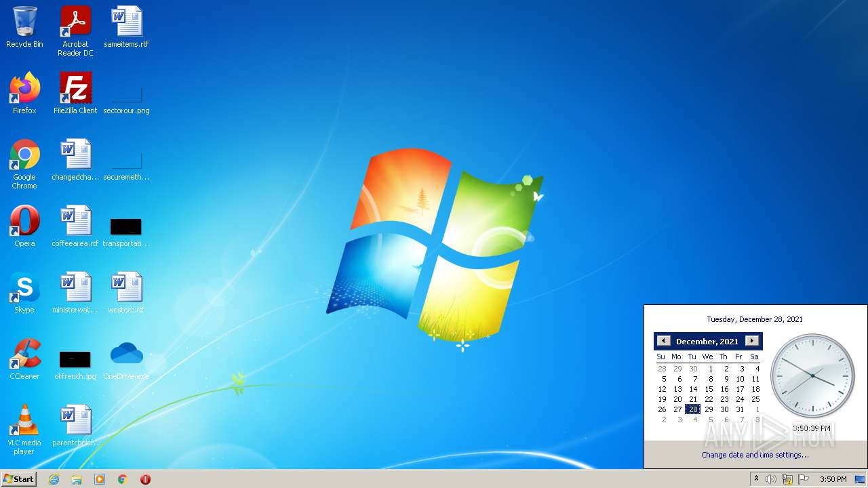
Task: Select the CCleaner shortcut
Action: (24, 360)
